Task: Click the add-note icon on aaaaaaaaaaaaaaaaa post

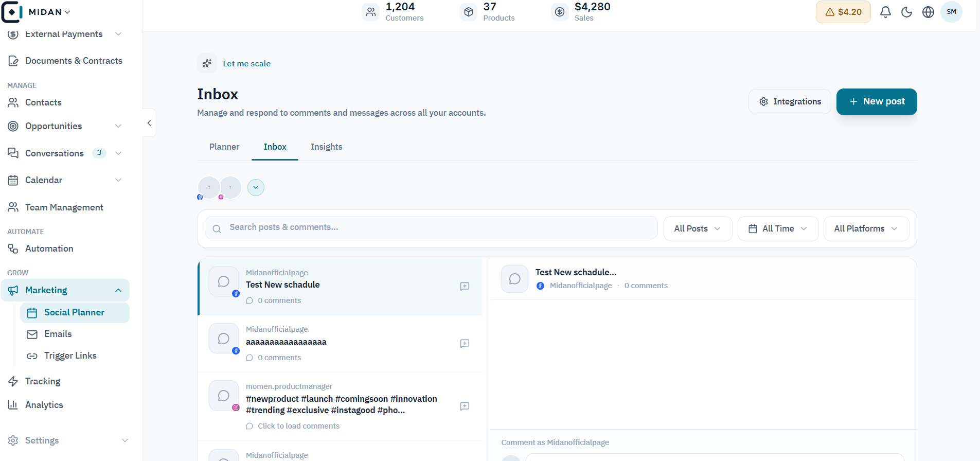Action: pyautogui.click(x=465, y=344)
